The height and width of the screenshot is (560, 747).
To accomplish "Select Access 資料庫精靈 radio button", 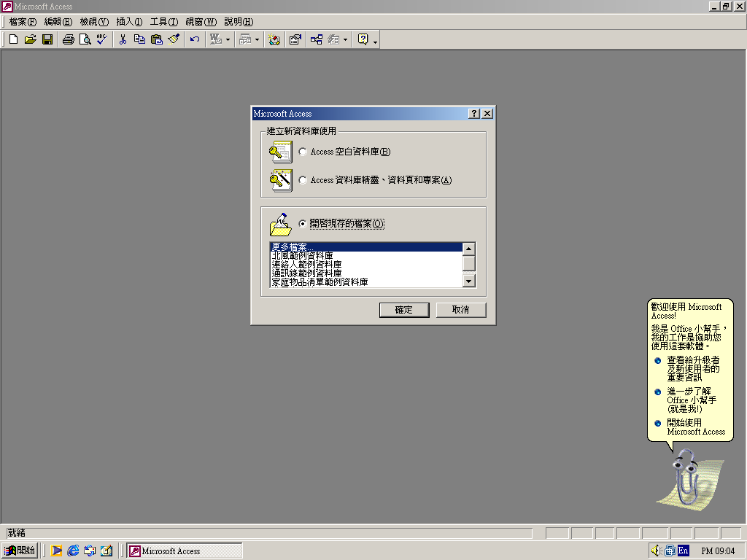I will 303,180.
